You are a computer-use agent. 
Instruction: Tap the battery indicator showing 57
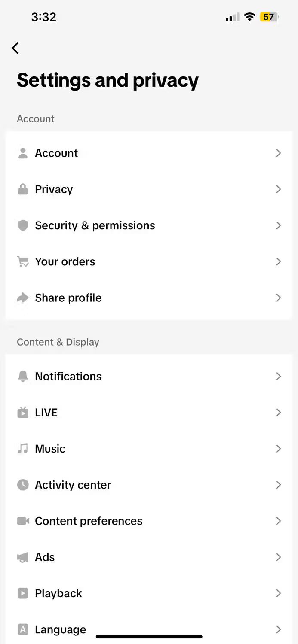[x=269, y=17]
